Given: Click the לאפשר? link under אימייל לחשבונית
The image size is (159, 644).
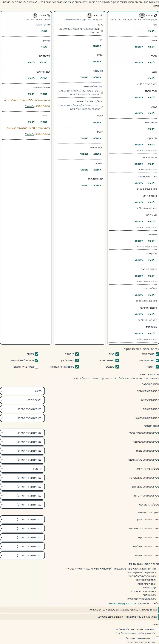Looking at the screenshot, I should (30, 106).
